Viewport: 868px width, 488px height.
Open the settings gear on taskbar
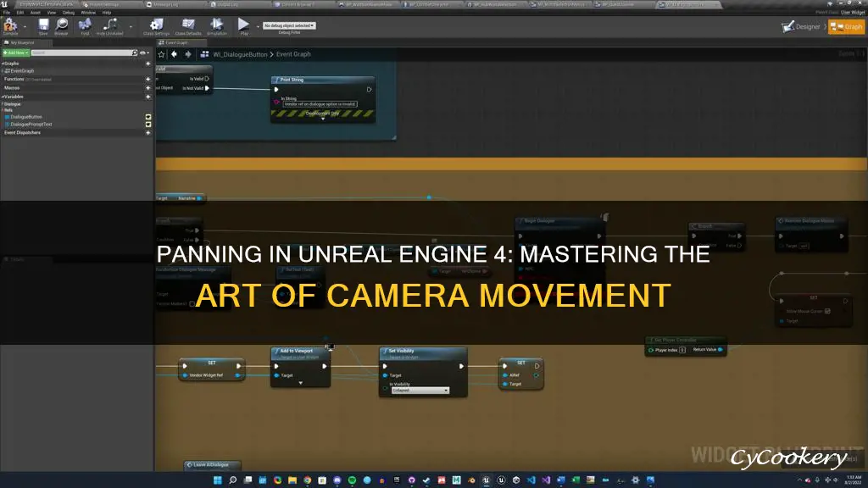pyautogui.click(x=636, y=480)
